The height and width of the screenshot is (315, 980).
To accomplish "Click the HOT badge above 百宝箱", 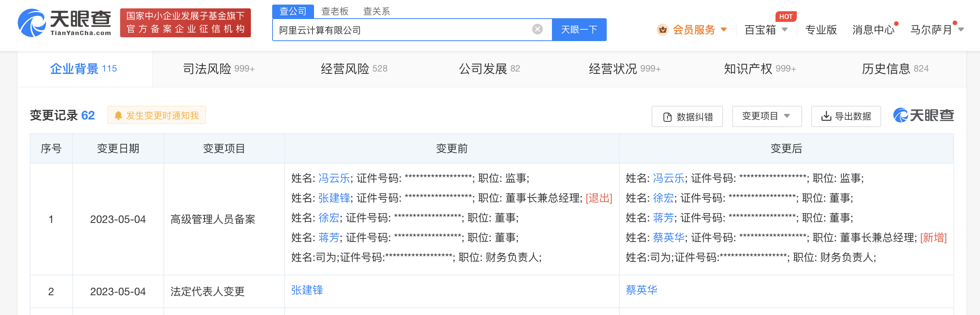I will click(786, 16).
